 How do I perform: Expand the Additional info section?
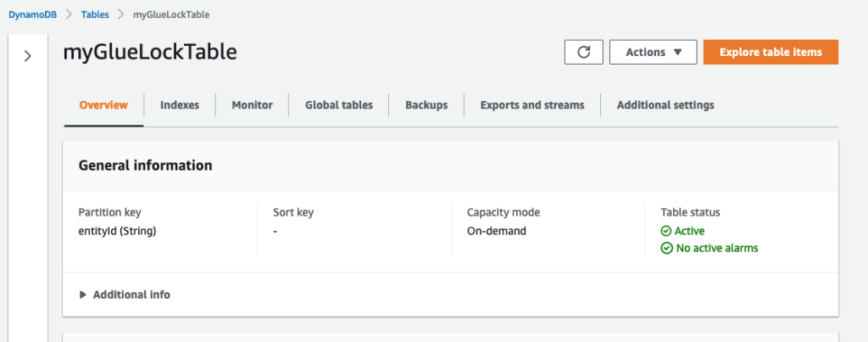125,294
